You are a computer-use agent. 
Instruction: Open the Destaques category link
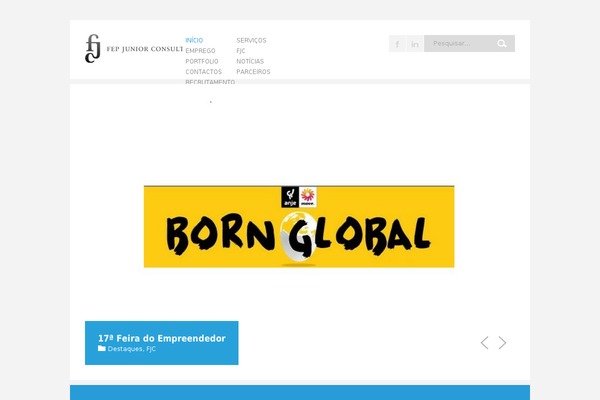click(x=125, y=349)
